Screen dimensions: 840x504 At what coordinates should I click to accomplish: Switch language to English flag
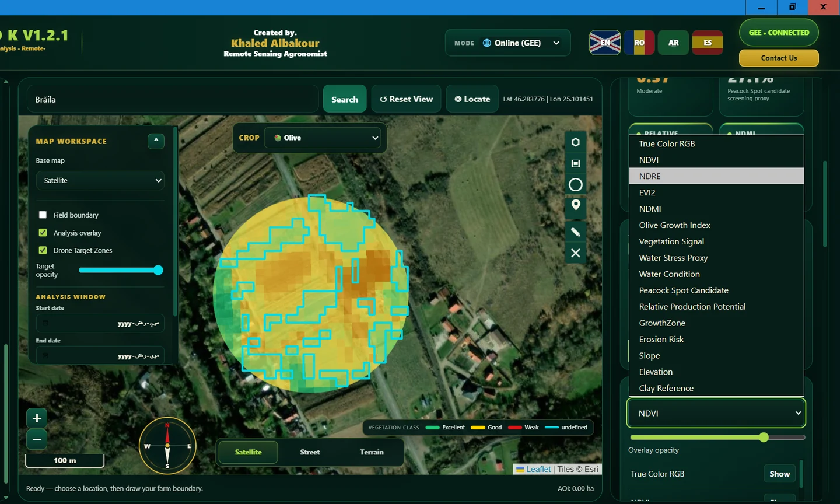coord(605,43)
